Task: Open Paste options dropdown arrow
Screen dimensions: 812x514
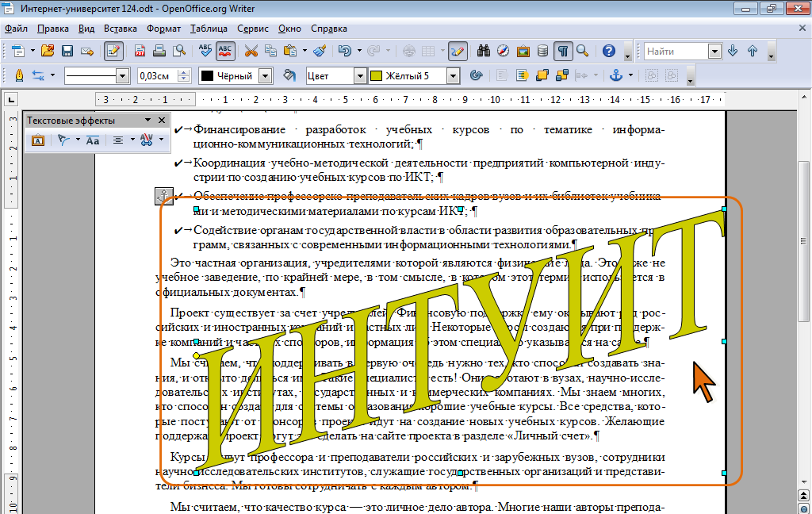Action: [x=304, y=51]
